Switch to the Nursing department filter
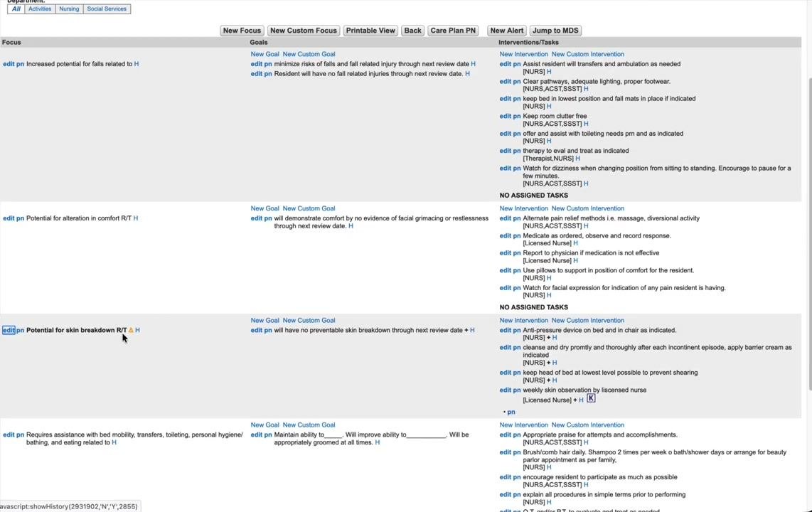This screenshot has height=512, width=812. click(x=69, y=9)
